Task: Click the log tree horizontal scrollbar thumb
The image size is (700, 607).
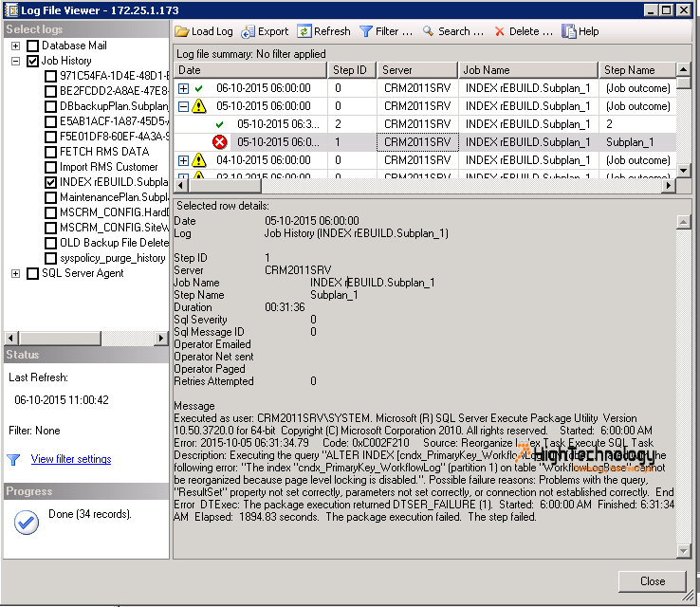Action: coord(61,339)
